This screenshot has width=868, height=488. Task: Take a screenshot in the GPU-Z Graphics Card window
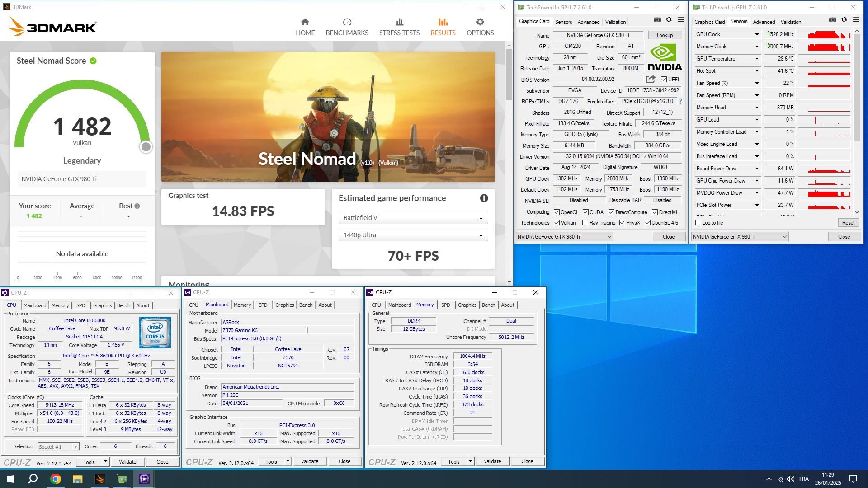click(x=657, y=20)
